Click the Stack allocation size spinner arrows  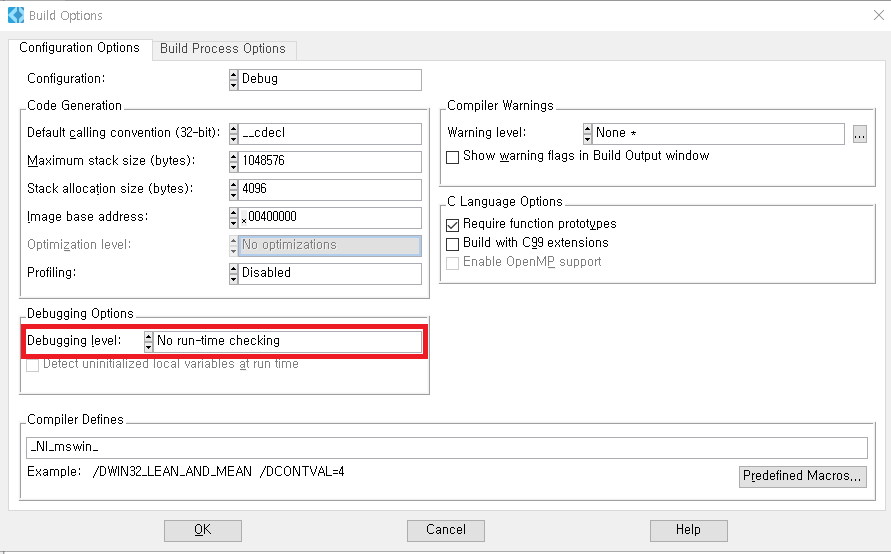pos(233,189)
